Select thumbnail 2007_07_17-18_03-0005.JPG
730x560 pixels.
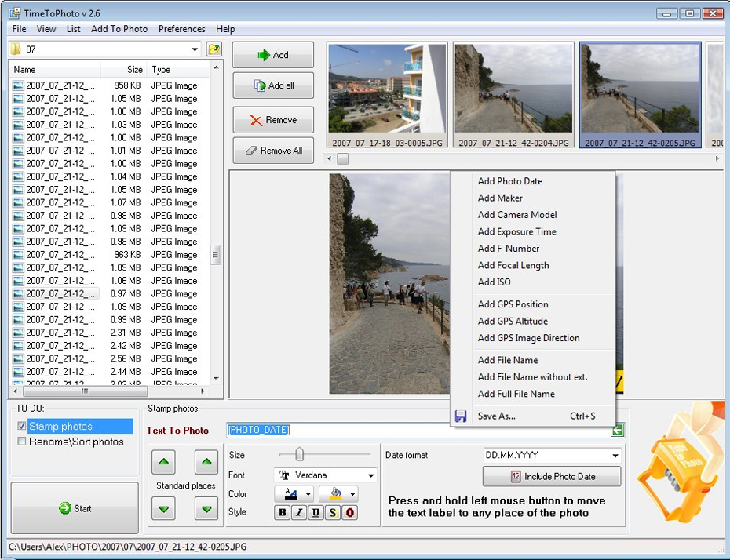tap(387, 96)
